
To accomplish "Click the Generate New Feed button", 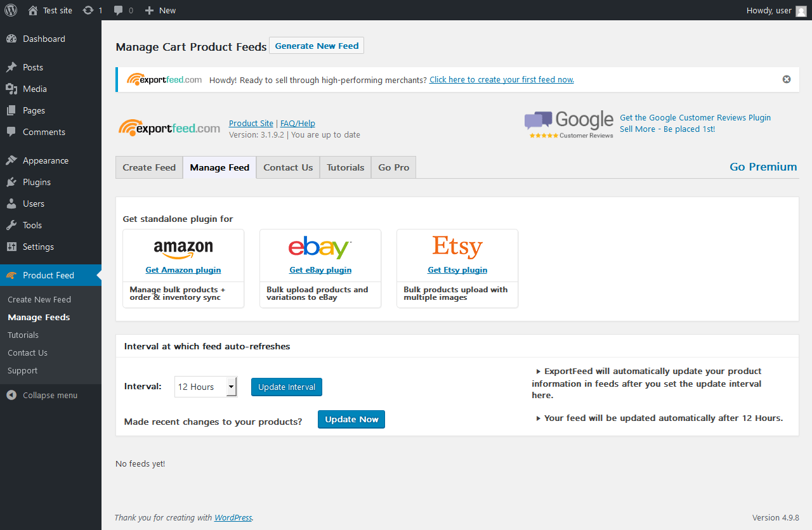I will coord(317,46).
